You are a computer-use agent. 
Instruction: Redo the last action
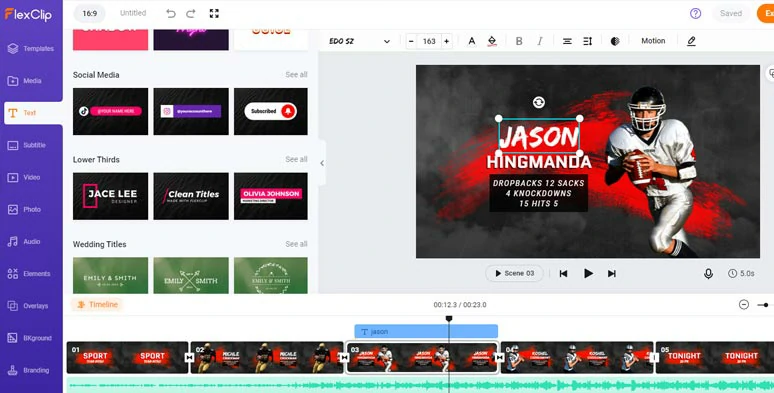click(x=191, y=14)
